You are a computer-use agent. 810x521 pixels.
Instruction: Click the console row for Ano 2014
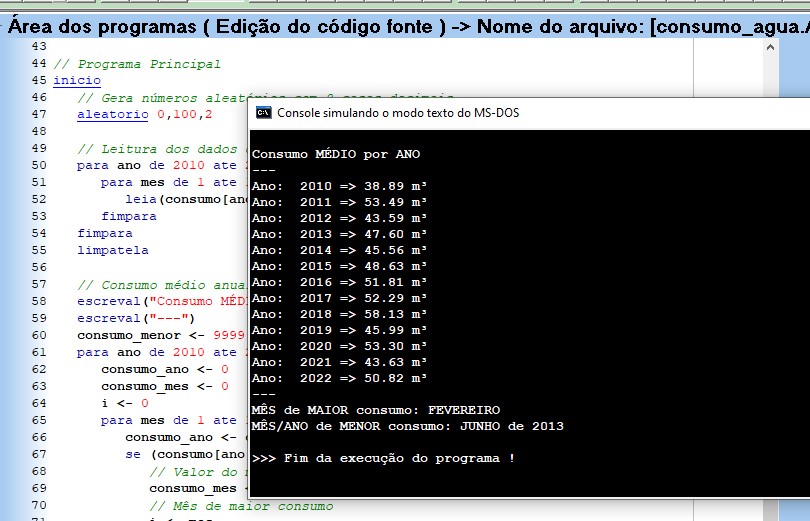[x=339, y=250]
